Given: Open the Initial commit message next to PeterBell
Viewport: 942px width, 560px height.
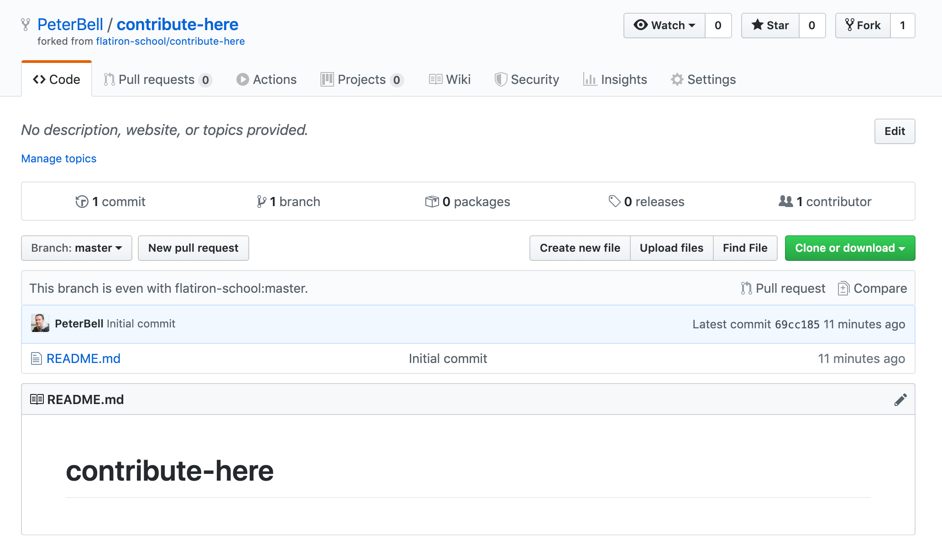Looking at the screenshot, I should [141, 323].
